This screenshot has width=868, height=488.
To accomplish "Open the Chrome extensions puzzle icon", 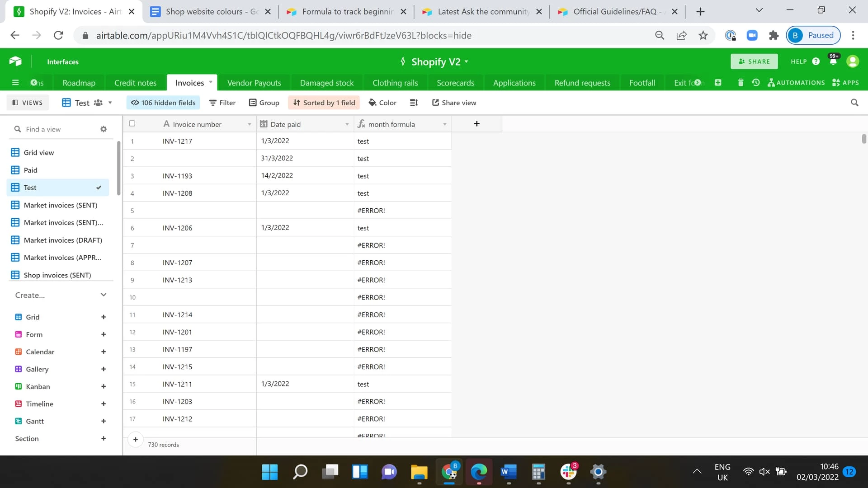I will (774, 35).
